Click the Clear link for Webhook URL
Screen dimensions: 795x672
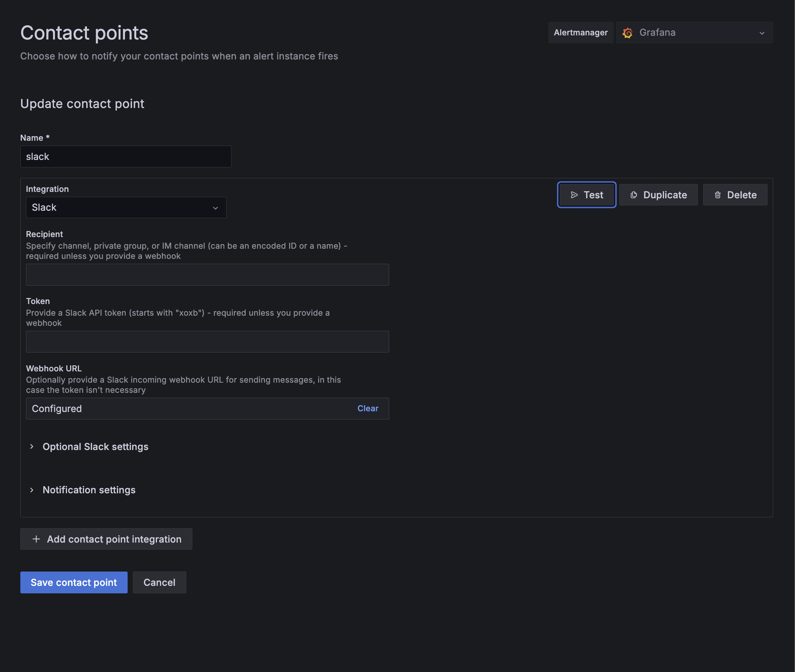coord(367,408)
